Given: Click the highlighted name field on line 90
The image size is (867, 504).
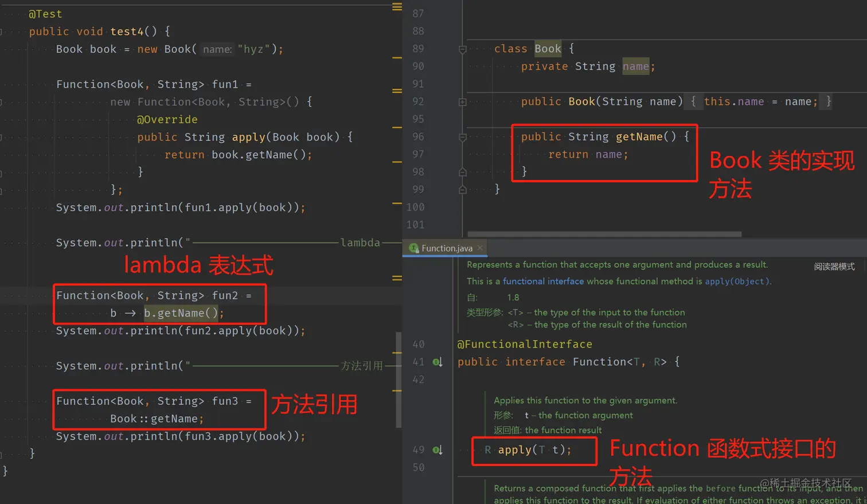Looking at the screenshot, I should coord(636,67).
